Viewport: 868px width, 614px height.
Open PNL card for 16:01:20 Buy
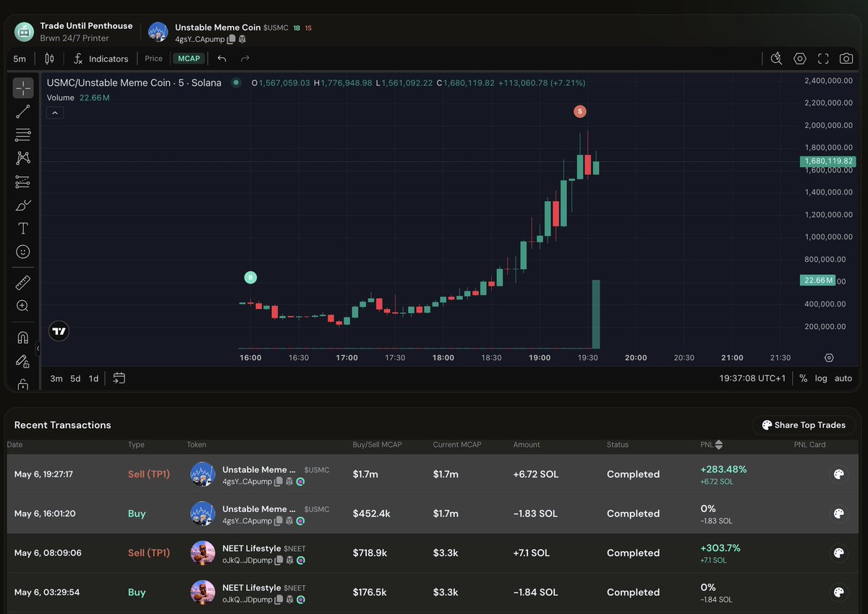coord(838,513)
